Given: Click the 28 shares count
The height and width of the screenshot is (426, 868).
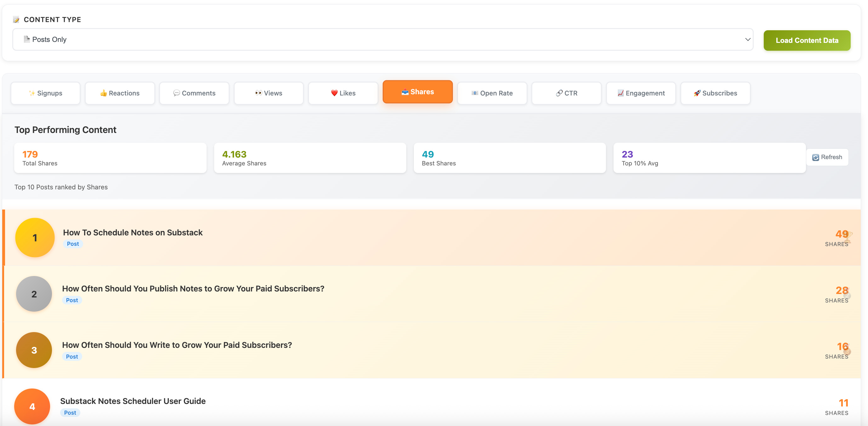Looking at the screenshot, I should pos(842,290).
